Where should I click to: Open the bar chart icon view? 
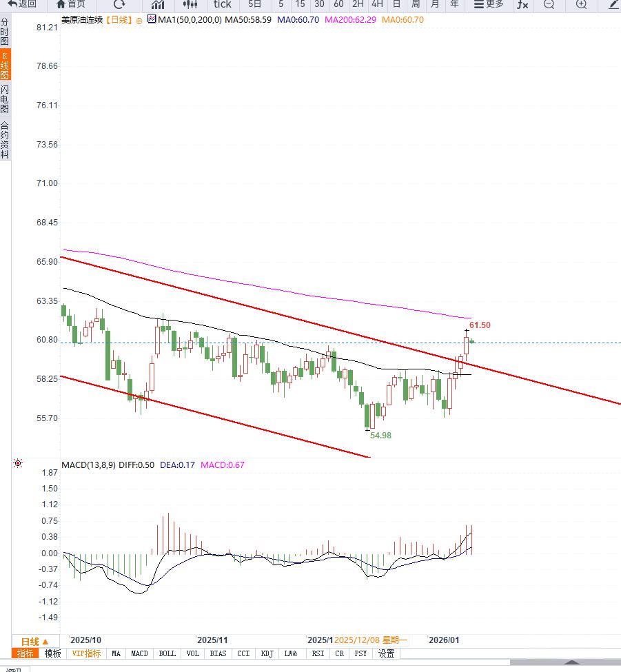tap(158, 4)
